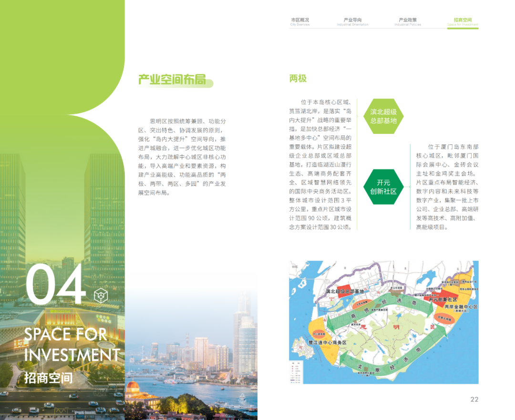Click the large 04 chapter number
This screenshot has width=515, height=420.
click(56, 287)
